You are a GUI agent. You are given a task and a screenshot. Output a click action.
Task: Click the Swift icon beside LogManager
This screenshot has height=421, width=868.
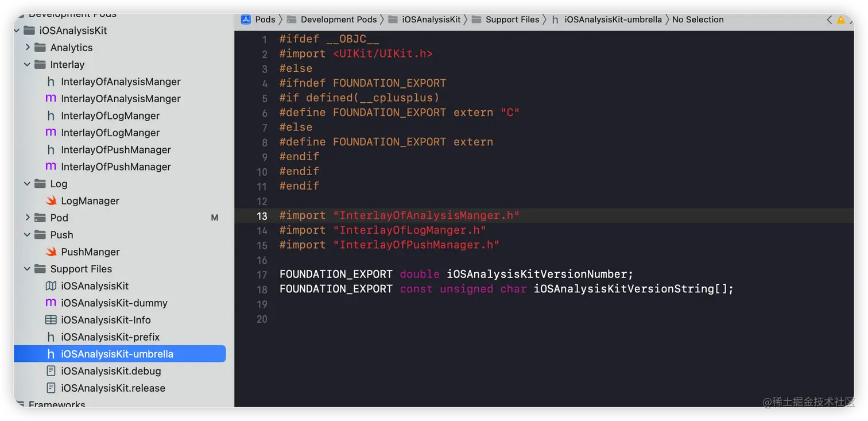point(51,200)
